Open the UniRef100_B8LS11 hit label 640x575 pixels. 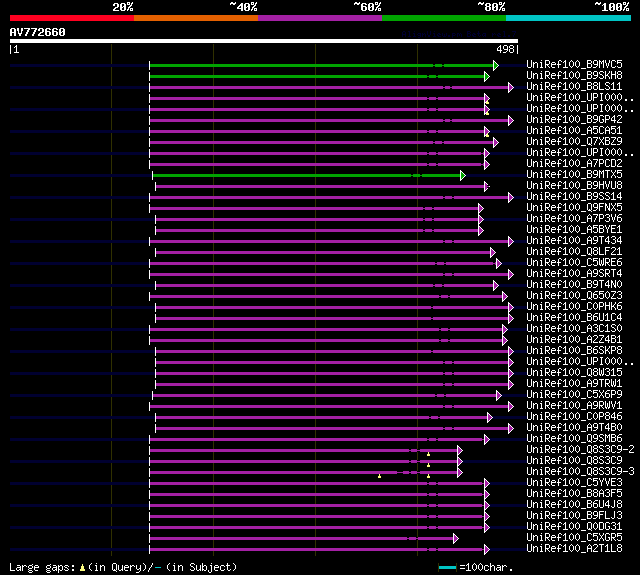[x=574, y=87]
